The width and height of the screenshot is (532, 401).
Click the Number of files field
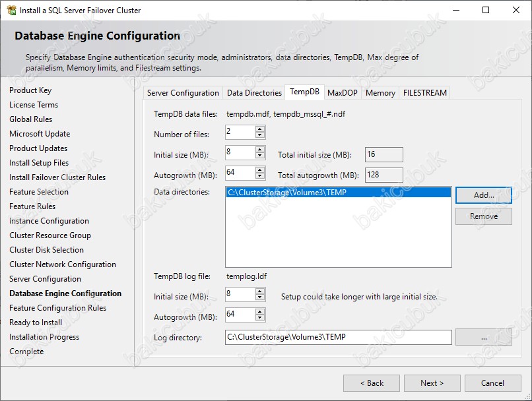(240, 132)
